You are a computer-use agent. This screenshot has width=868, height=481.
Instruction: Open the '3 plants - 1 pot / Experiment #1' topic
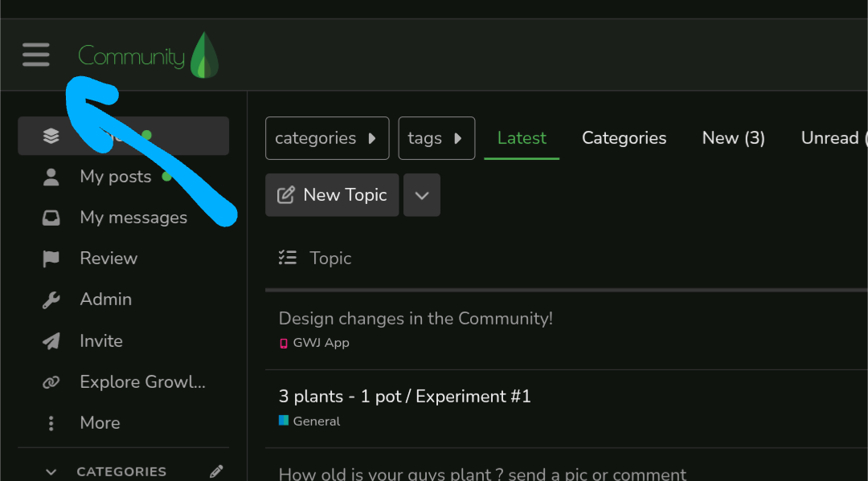coord(404,396)
